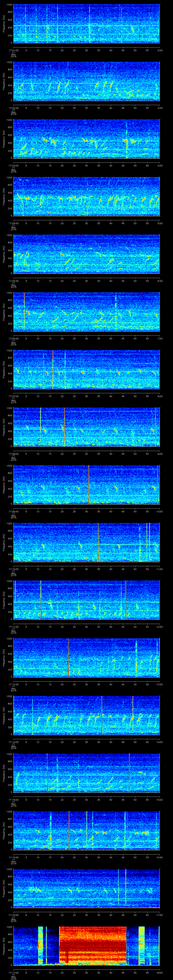Pick the spectrogram panel starting at 17:04:00
173x980 pixels.
(86, 197)
